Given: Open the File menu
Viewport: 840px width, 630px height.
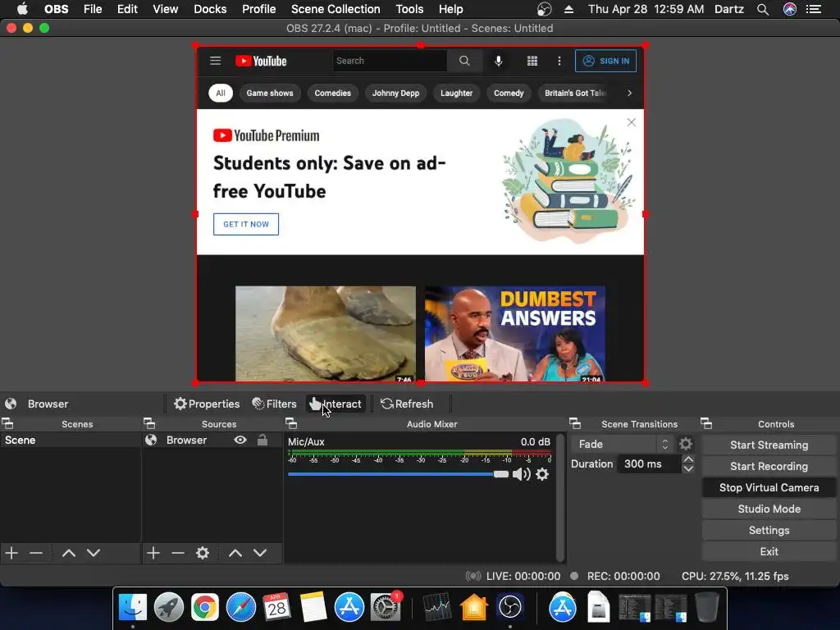Looking at the screenshot, I should (x=93, y=9).
